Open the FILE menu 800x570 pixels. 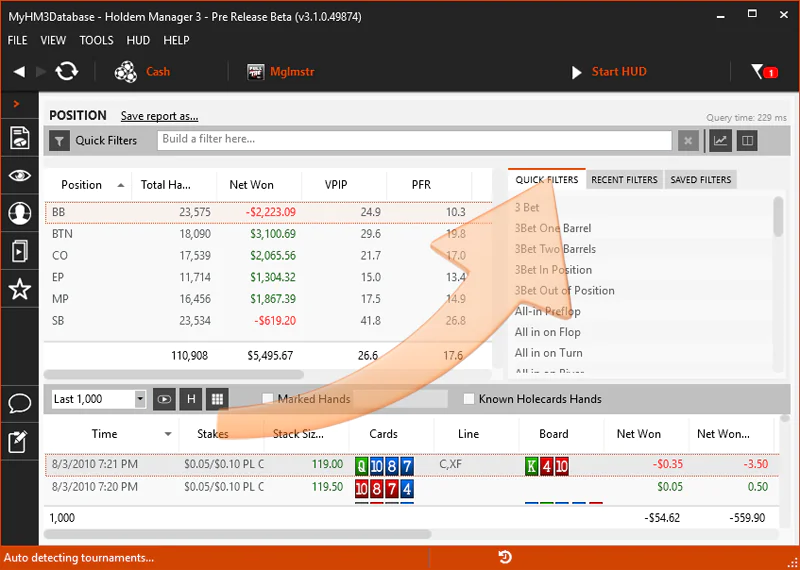17,41
